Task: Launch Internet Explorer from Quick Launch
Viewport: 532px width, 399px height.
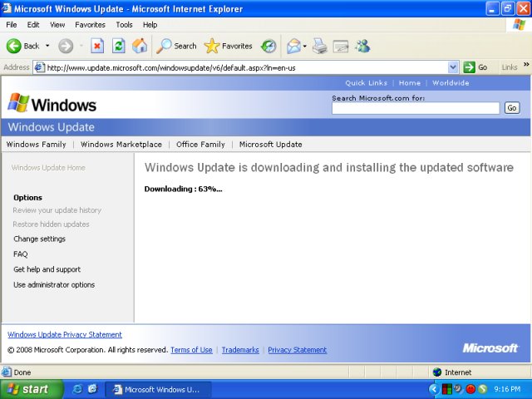Action: [77, 389]
